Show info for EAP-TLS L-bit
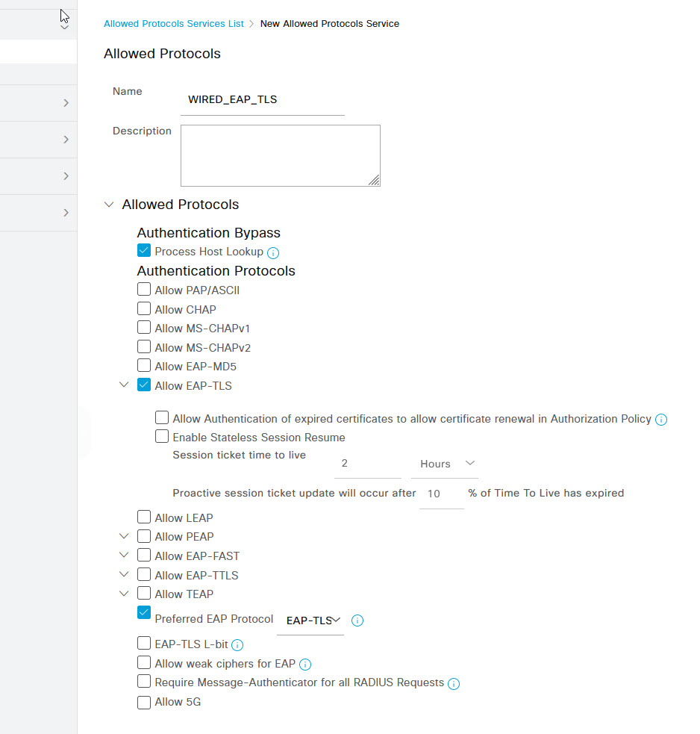The height and width of the screenshot is (734, 700). click(237, 645)
